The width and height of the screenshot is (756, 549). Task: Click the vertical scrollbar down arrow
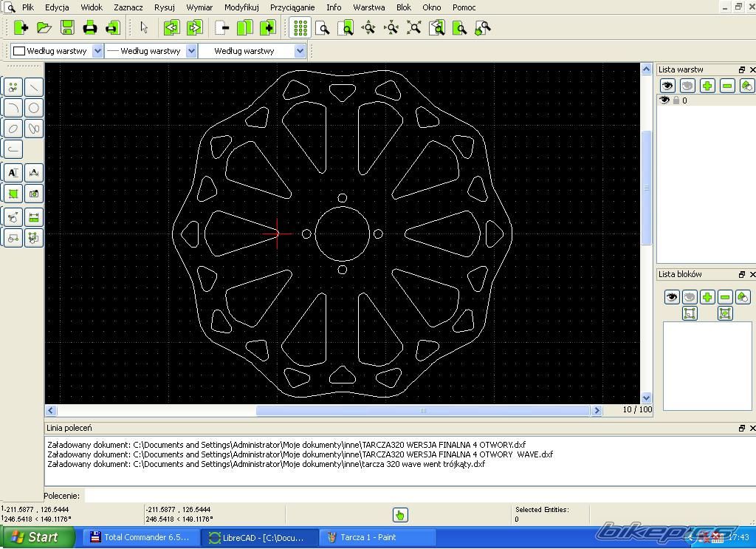646,398
